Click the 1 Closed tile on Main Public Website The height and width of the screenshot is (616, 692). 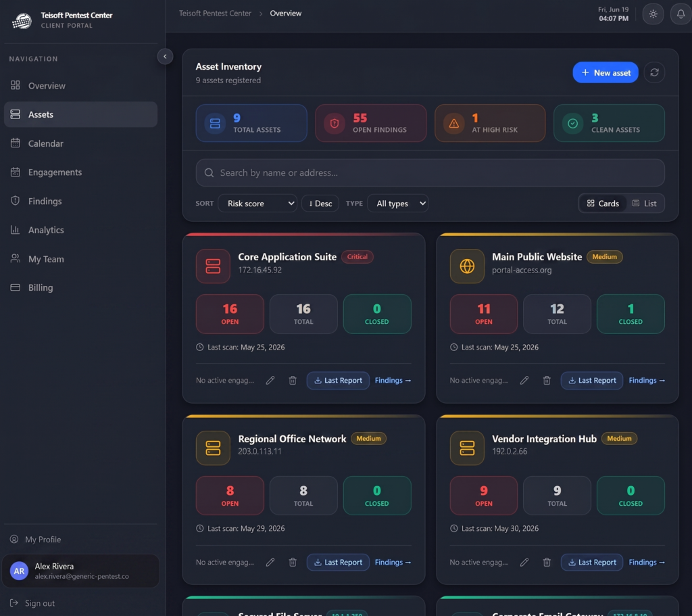(631, 314)
